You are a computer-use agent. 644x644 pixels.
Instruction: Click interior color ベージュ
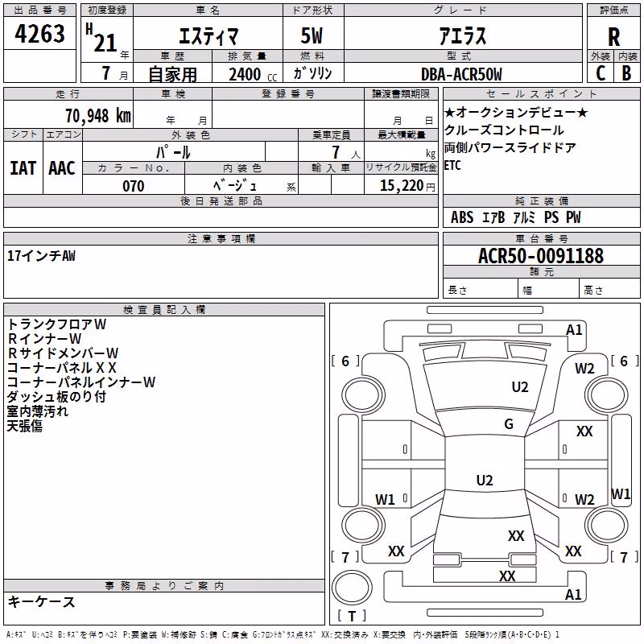pos(235,186)
